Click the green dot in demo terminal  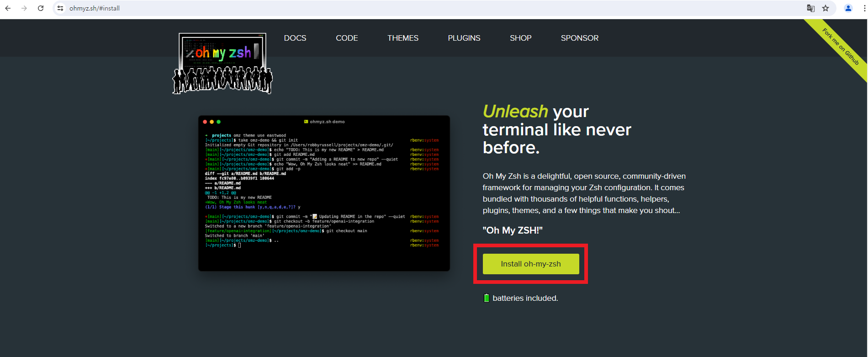coord(218,122)
